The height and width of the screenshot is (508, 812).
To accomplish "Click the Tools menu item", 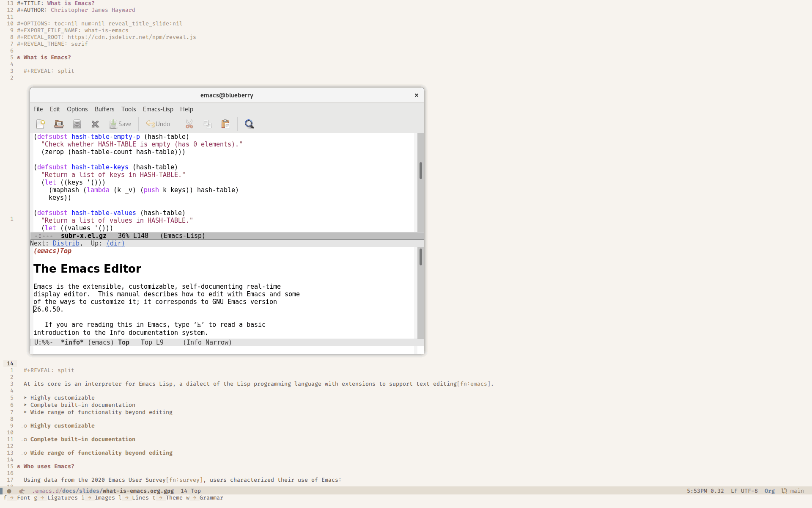I will [128, 109].
